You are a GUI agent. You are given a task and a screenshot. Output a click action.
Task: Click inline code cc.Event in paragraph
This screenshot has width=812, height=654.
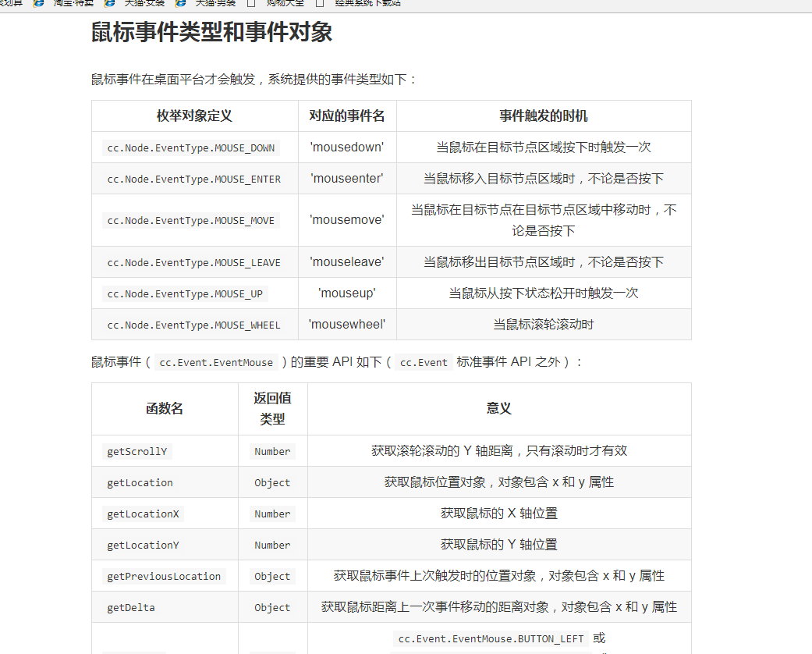[424, 362]
